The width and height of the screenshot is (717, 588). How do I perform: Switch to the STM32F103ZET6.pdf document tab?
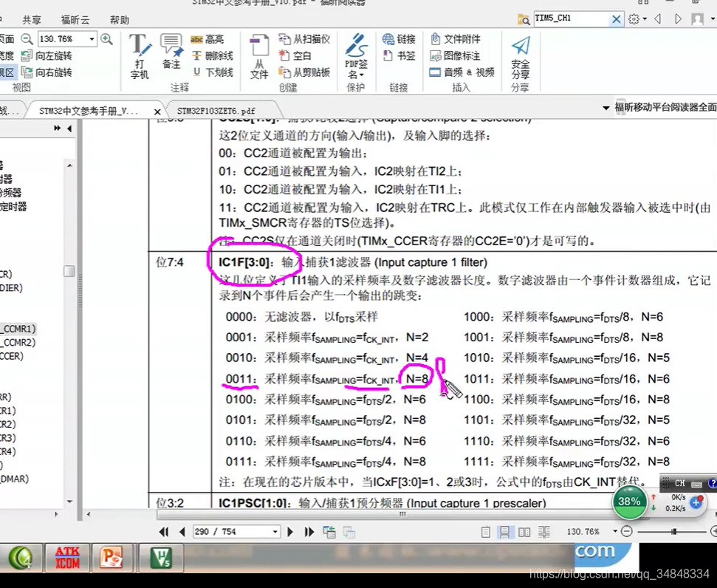[216, 112]
